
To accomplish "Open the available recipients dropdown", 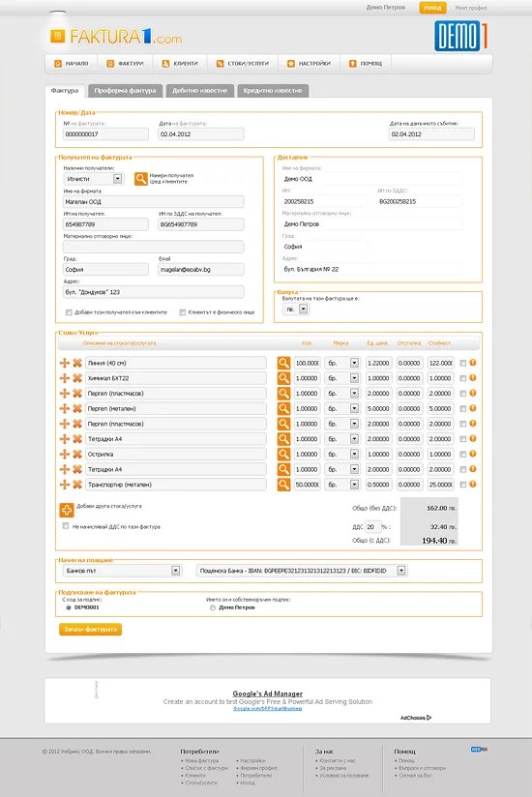I will tap(94, 179).
